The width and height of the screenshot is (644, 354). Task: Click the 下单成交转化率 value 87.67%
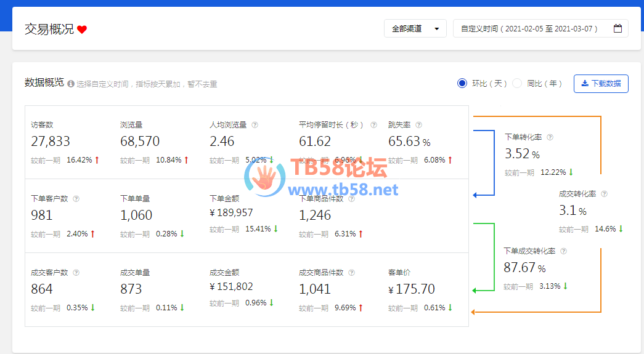tap(524, 268)
